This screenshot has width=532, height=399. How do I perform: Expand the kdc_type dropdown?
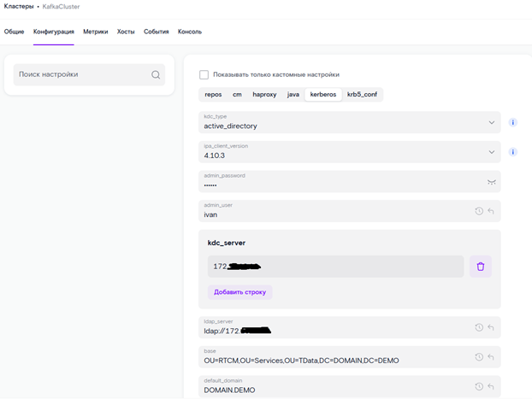pyautogui.click(x=491, y=122)
